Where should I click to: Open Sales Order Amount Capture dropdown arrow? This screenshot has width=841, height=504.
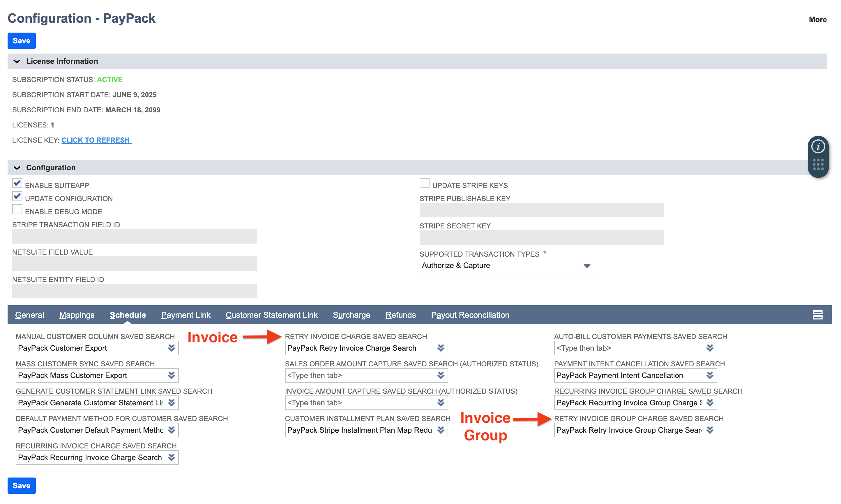441,375
